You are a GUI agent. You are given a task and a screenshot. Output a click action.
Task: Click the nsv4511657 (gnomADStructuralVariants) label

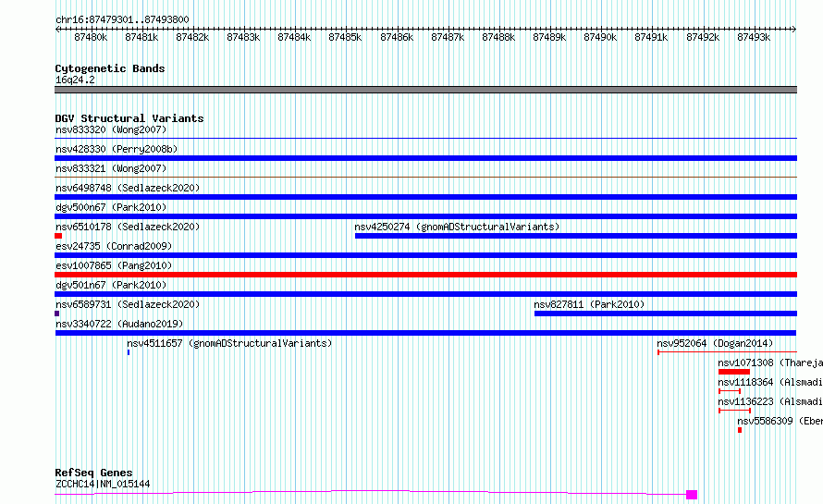[x=229, y=343]
